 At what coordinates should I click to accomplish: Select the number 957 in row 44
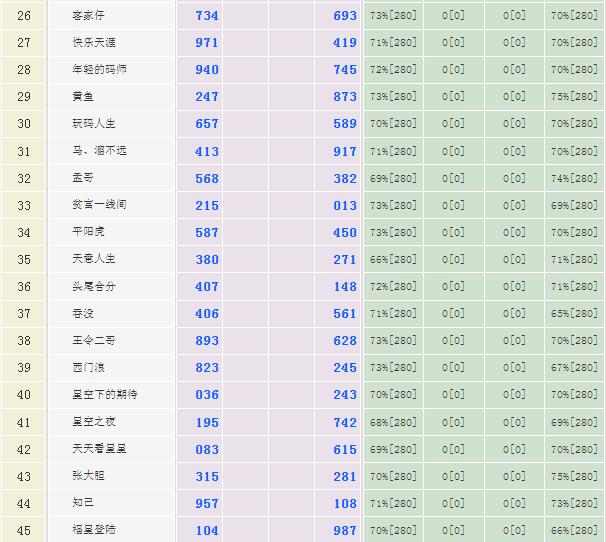click(207, 502)
